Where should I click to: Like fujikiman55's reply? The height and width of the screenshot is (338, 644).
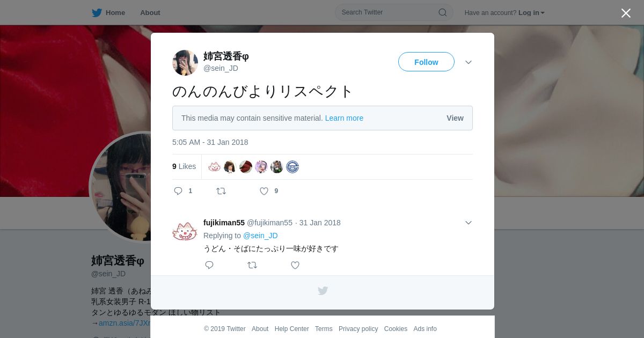[x=295, y=265]
